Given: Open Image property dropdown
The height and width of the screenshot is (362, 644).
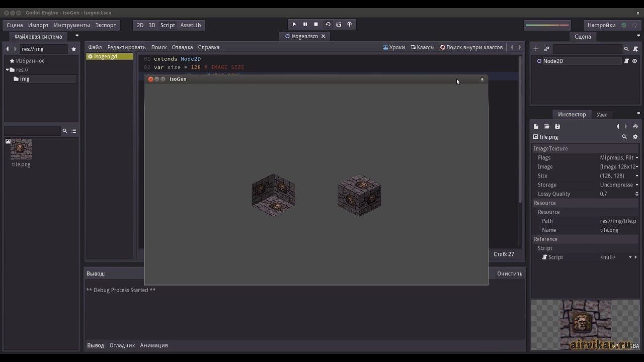Looking at the screenshot, I should (619, 167).
